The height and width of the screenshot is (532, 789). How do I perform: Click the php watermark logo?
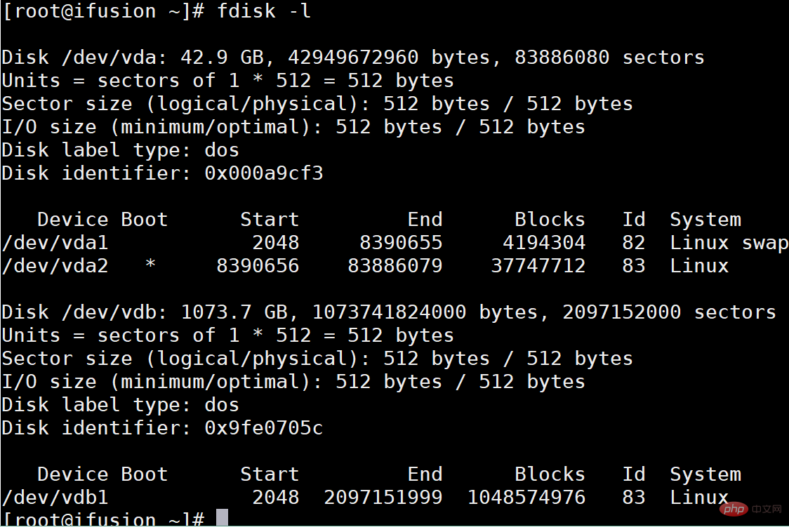pos(734,507)
